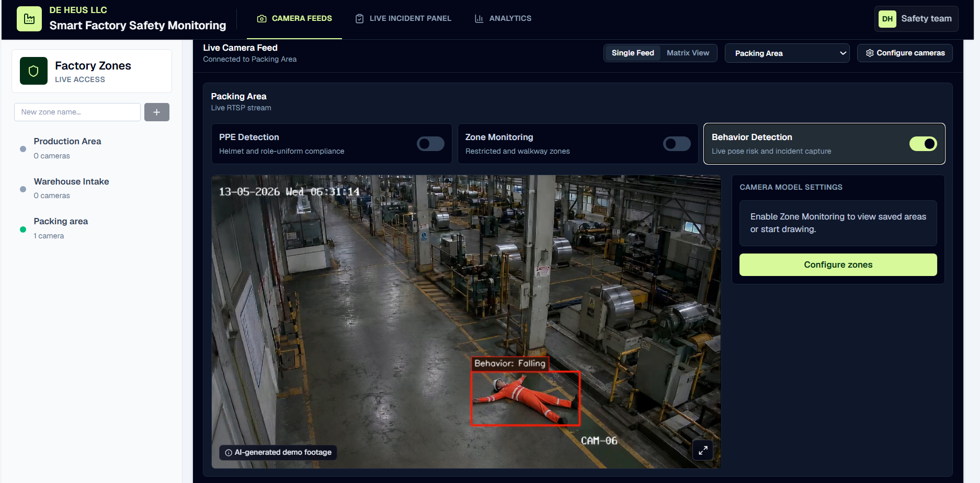
Task: Switch to Matrix View
Action: click(x=688, y=53)
